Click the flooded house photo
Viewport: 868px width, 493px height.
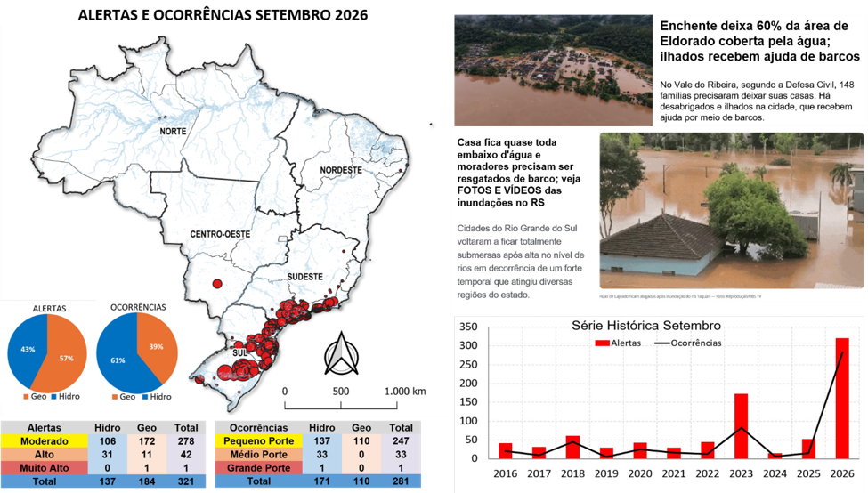731,211
